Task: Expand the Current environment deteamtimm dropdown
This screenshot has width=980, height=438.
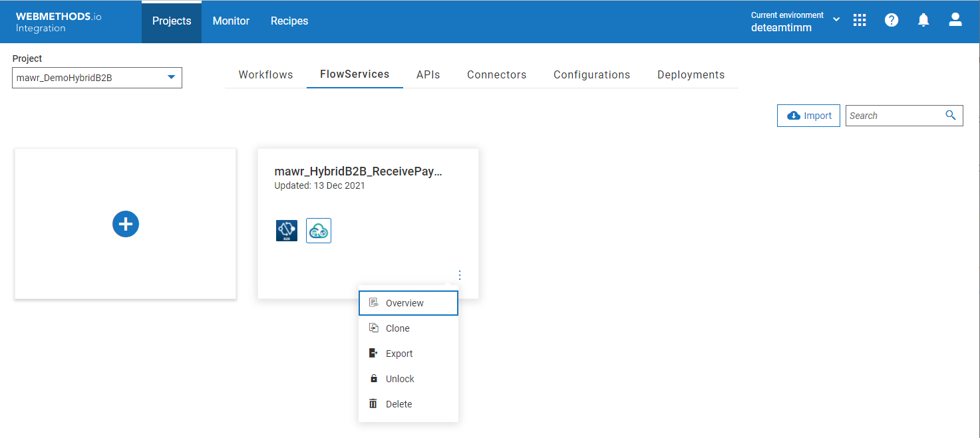Action: [836, 20]
